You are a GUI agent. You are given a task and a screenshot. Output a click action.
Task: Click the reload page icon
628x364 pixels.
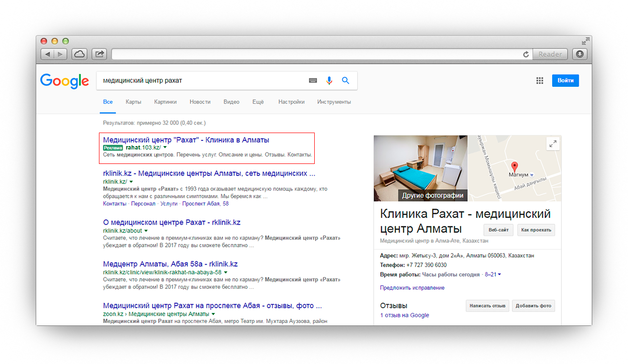[526, 54]
